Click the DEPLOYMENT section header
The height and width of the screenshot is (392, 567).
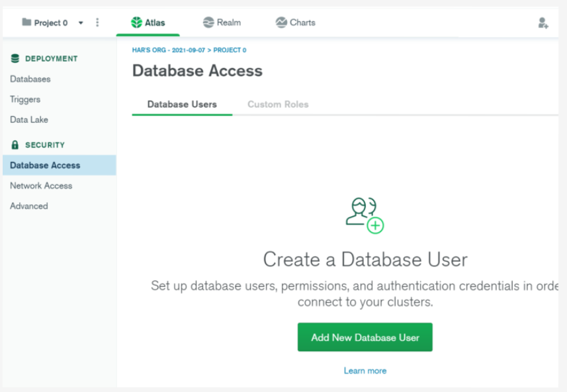point(52,59)
